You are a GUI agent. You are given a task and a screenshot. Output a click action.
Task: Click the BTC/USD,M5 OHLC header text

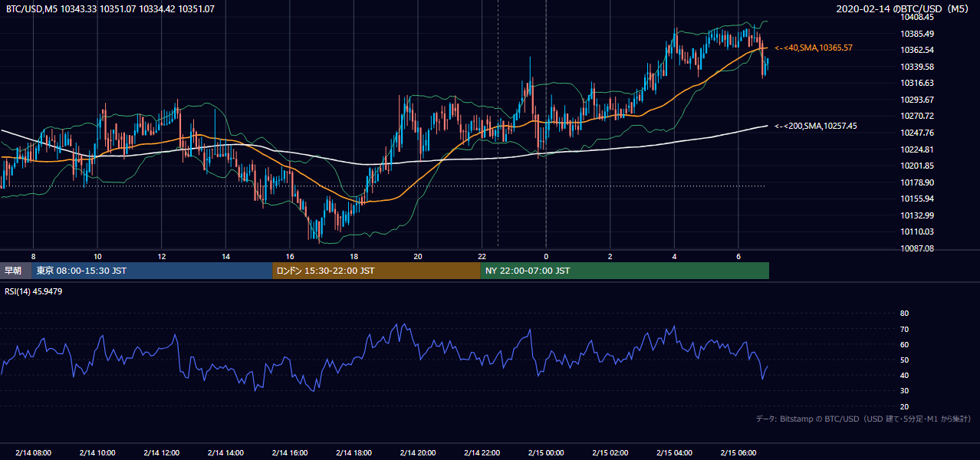[110, 9]
